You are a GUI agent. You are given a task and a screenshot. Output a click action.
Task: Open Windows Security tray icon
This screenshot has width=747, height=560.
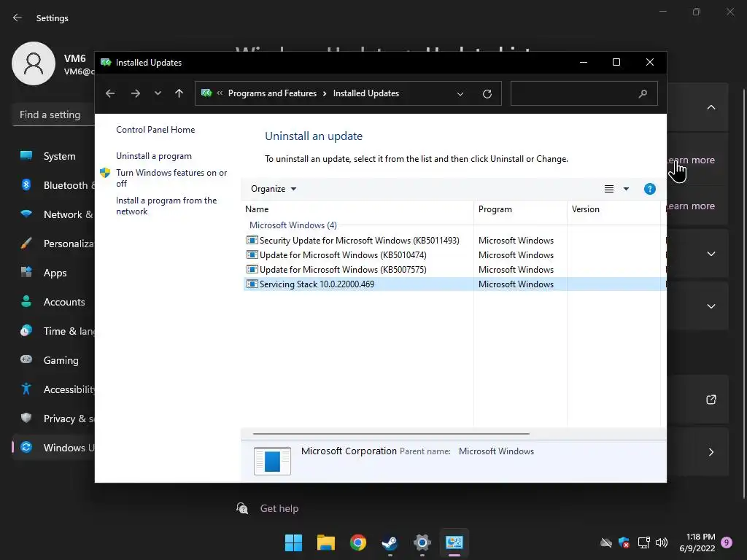(x=624, y=542)
